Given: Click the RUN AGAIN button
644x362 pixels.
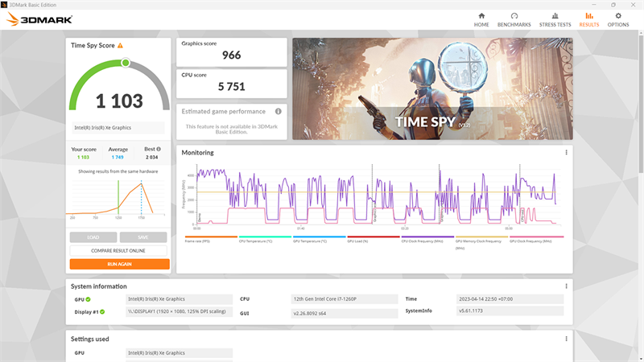Looking at the screenshot, I should (119, 264).
